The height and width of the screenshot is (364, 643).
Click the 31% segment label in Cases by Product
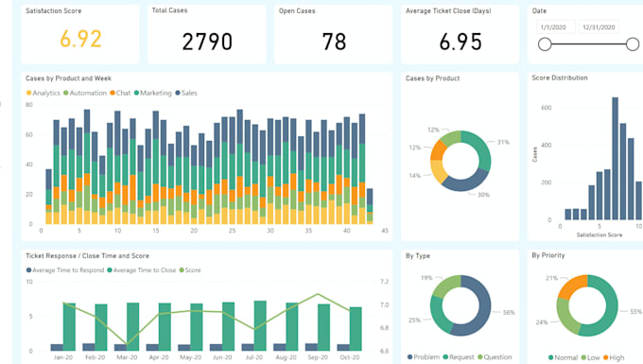(503, 142)
